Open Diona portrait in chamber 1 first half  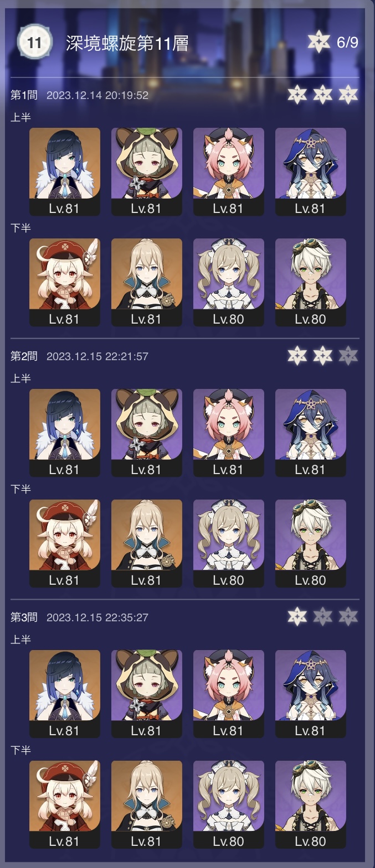click(x=229, y=172)
